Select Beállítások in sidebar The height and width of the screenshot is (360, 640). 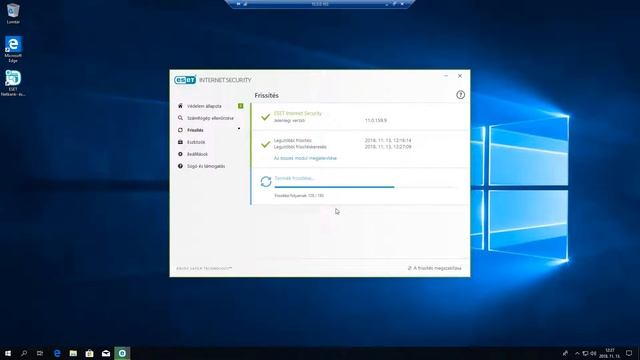click(x=197, y=154)
